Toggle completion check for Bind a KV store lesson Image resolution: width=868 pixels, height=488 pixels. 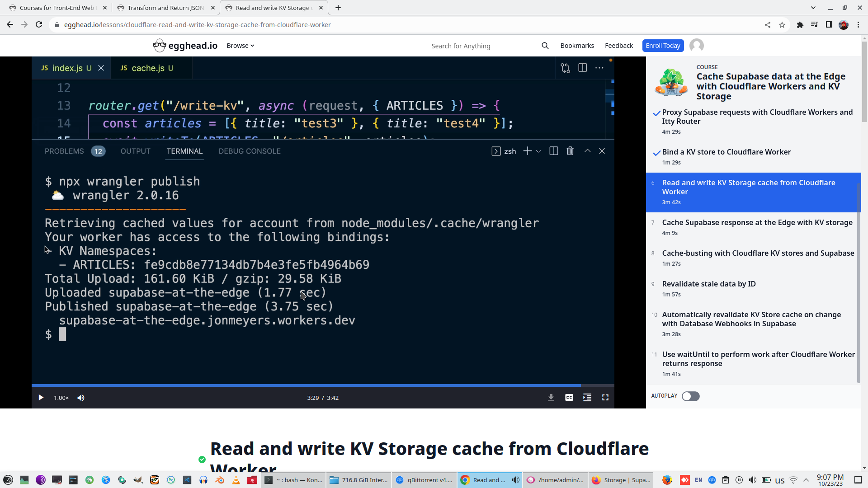656,153
